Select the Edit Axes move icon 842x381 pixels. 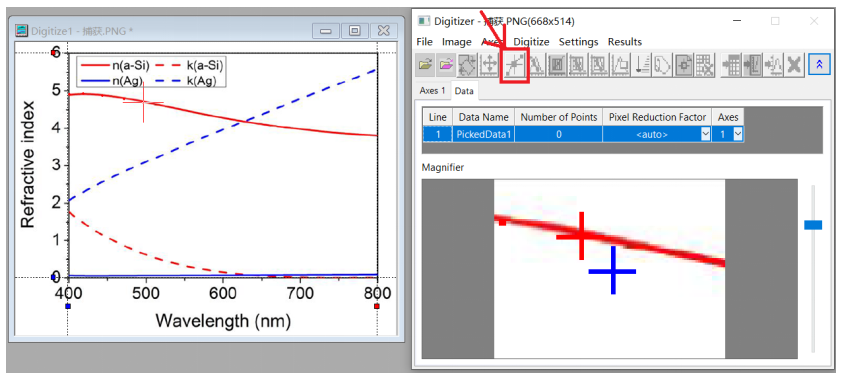[489, 65]
